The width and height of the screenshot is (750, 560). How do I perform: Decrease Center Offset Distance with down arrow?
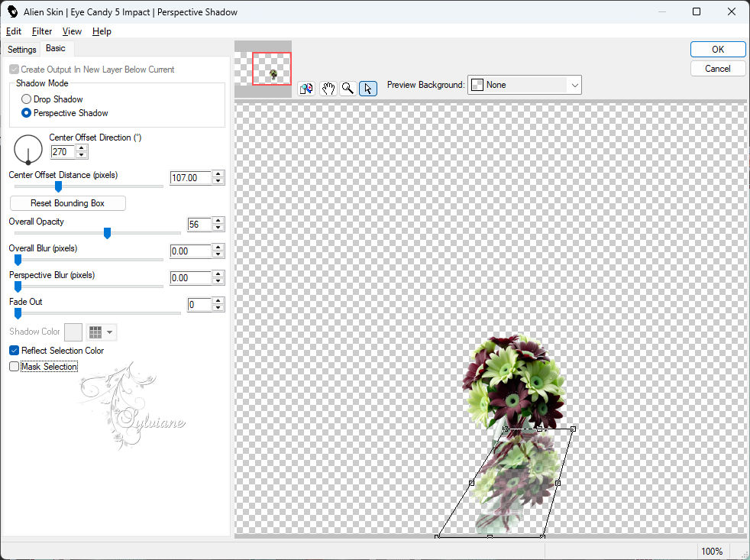218,181
